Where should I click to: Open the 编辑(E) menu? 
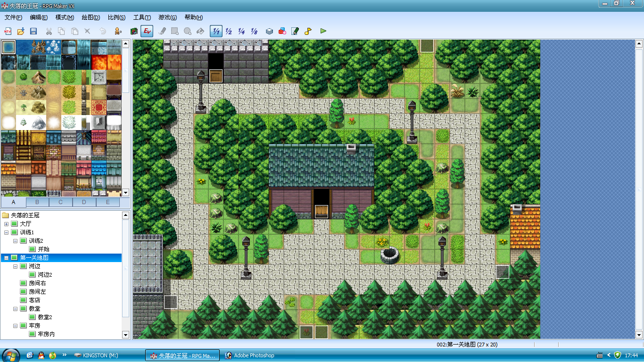coord(39,17)
